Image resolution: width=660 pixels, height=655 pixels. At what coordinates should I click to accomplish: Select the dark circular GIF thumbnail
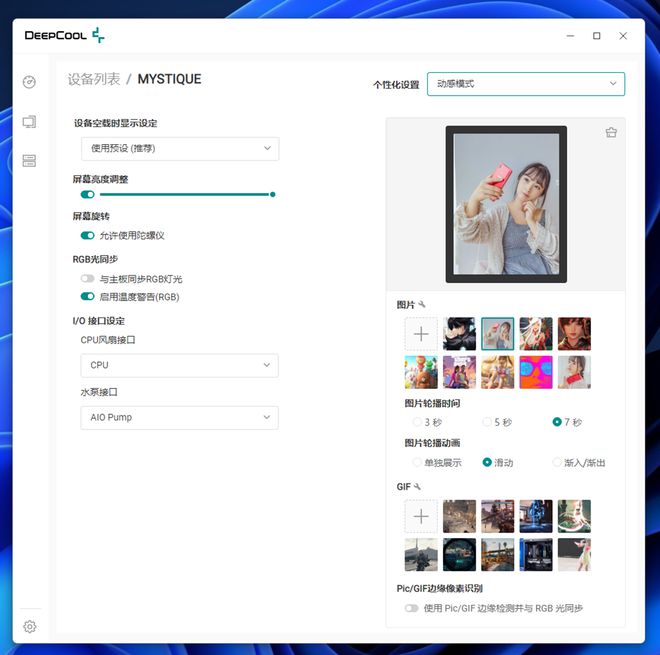(x=459, y=554)
